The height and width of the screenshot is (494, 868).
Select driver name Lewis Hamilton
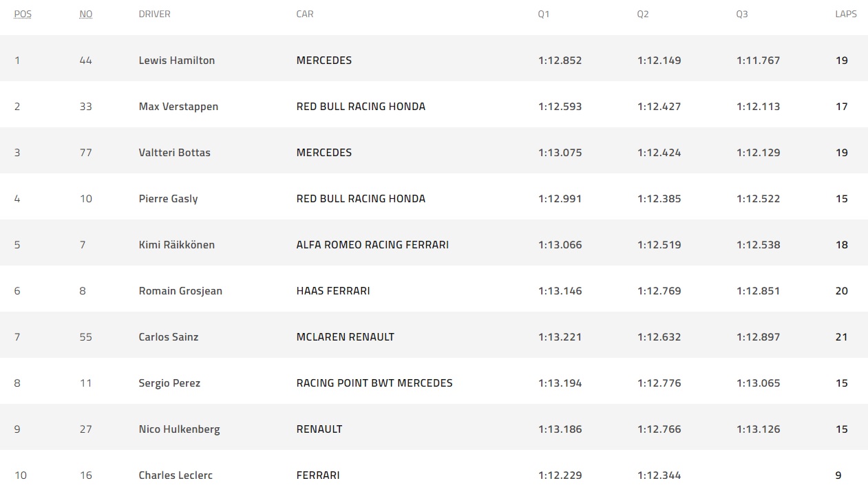click(177, 61)
